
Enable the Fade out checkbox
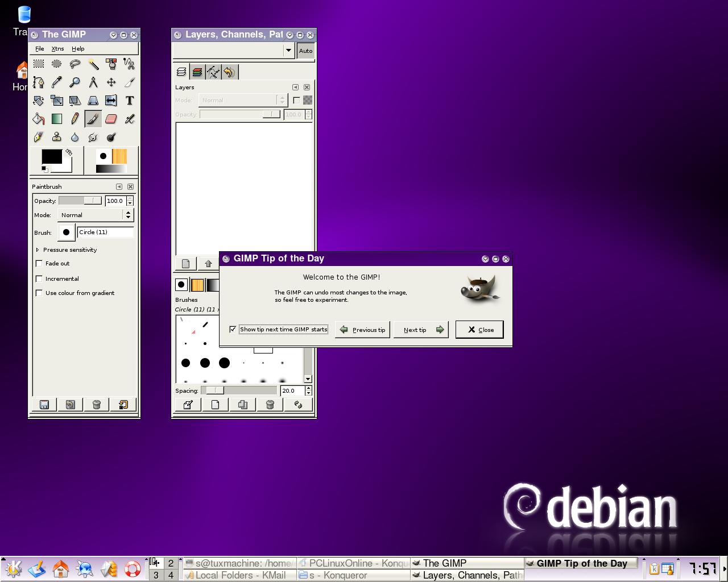(x=39, y=264)
